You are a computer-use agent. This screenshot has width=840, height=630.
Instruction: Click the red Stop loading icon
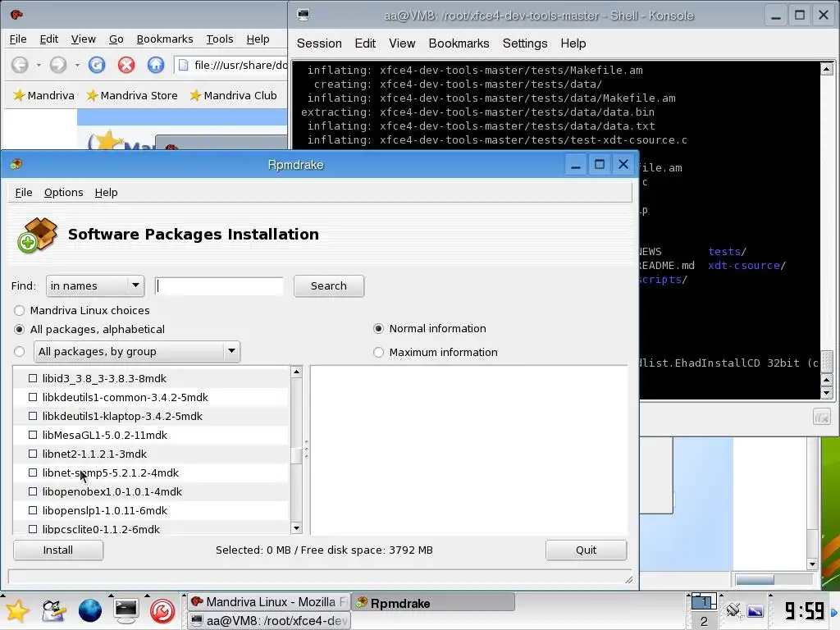(x=126, y=66)
